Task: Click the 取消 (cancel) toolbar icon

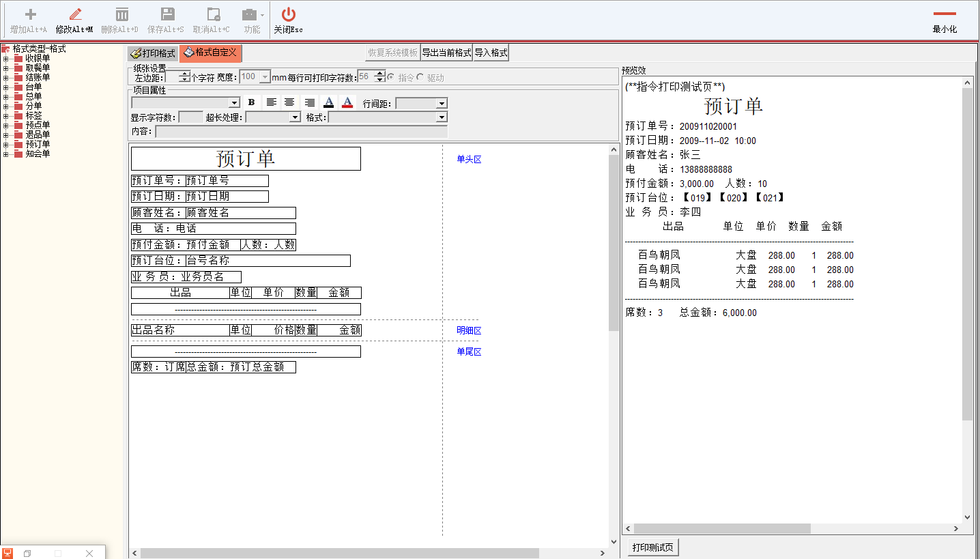Action: [213, 14]
